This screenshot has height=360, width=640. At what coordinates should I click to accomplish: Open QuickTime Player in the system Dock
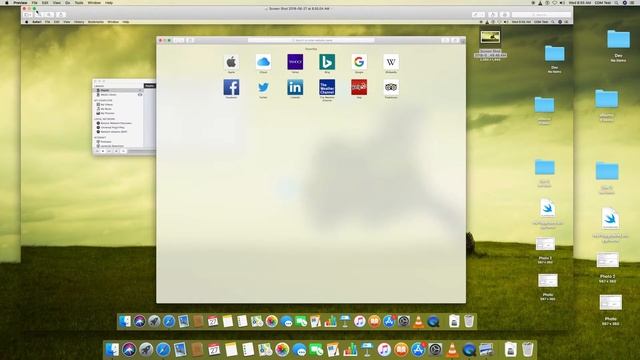click(x=469, y=350)
